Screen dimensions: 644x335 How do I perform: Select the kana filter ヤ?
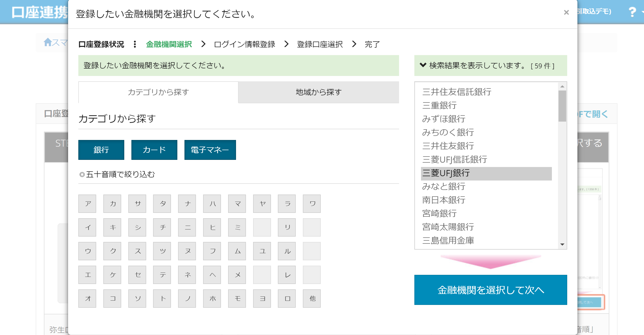(x=262, y=204)
